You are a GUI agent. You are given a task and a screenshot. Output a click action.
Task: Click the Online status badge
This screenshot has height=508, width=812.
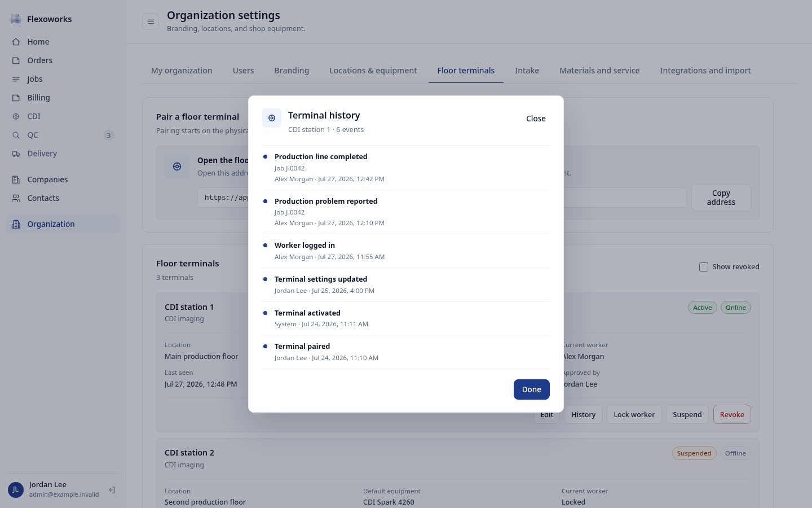[x=736, y=308]
